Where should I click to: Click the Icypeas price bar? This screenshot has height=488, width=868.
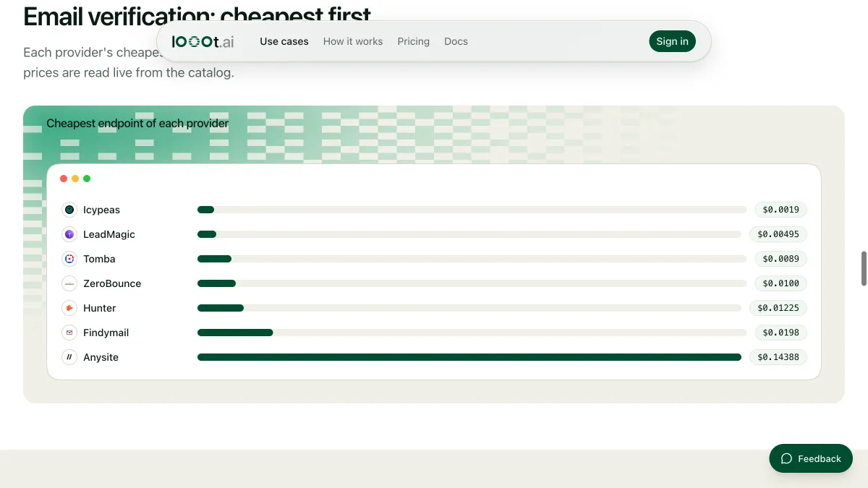(472, 210)
